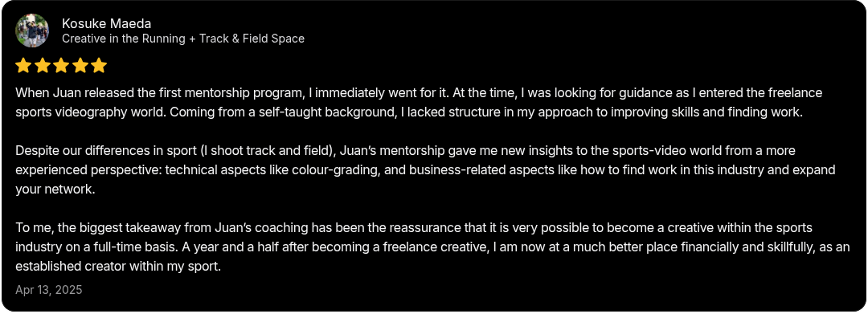Select the fifth rating star

(x=99, y=67)
